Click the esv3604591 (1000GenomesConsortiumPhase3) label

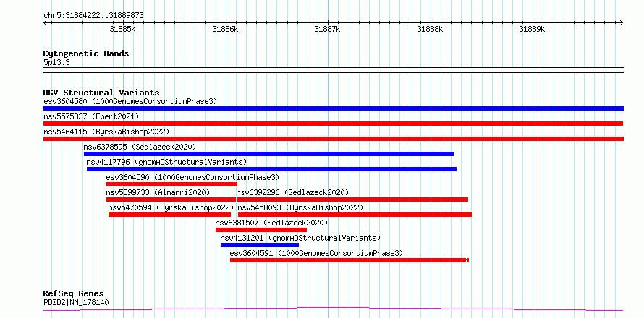click(x=316, y=253)
